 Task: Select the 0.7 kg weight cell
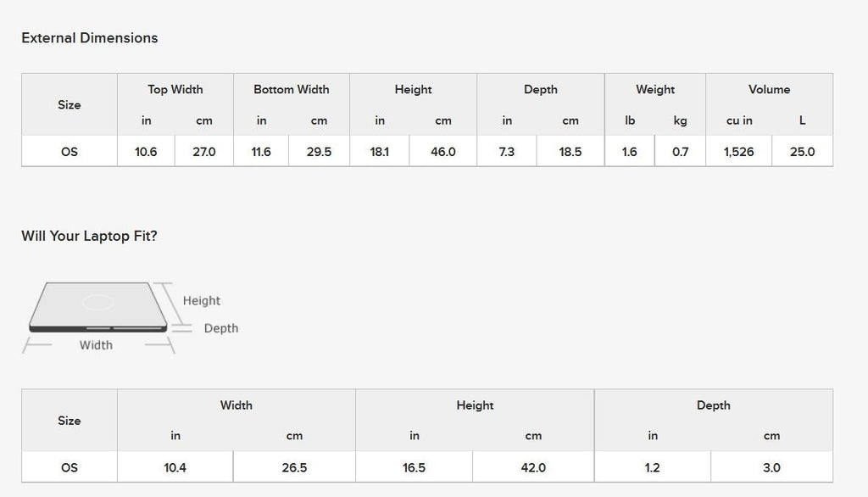click(x=680, y=151)
